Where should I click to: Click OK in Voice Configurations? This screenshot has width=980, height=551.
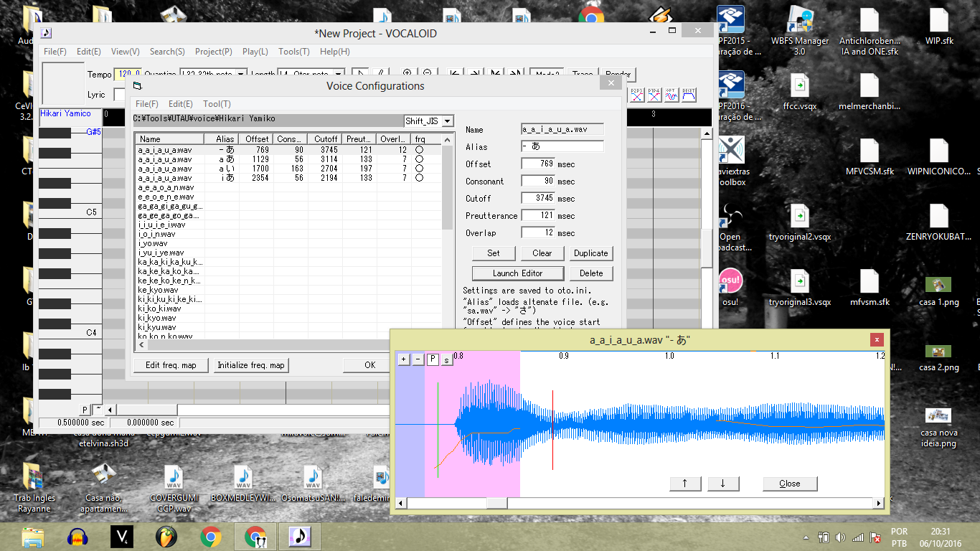point(369,365)
